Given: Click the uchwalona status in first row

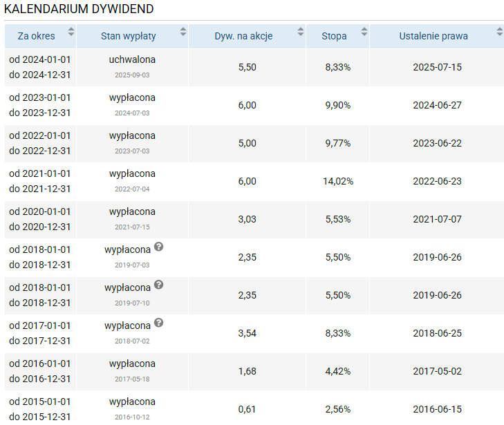Looking at the screenshot, I should pos(132,59).
